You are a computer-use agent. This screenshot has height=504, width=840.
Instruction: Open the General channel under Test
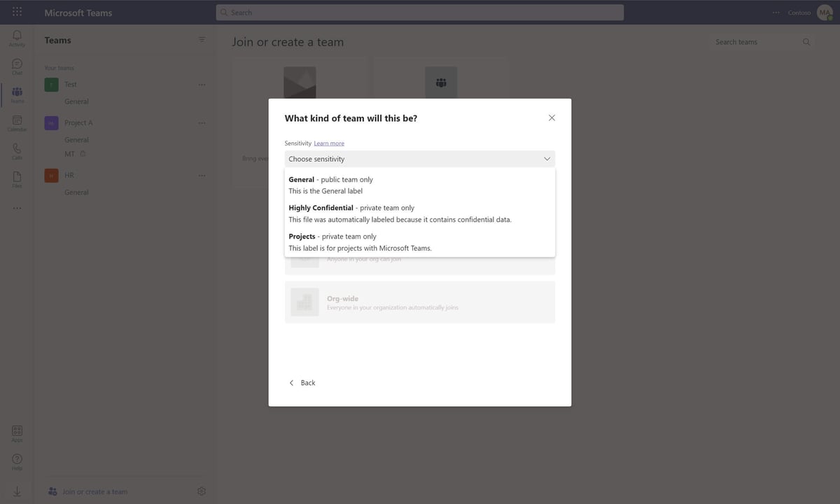coord(77,101)
